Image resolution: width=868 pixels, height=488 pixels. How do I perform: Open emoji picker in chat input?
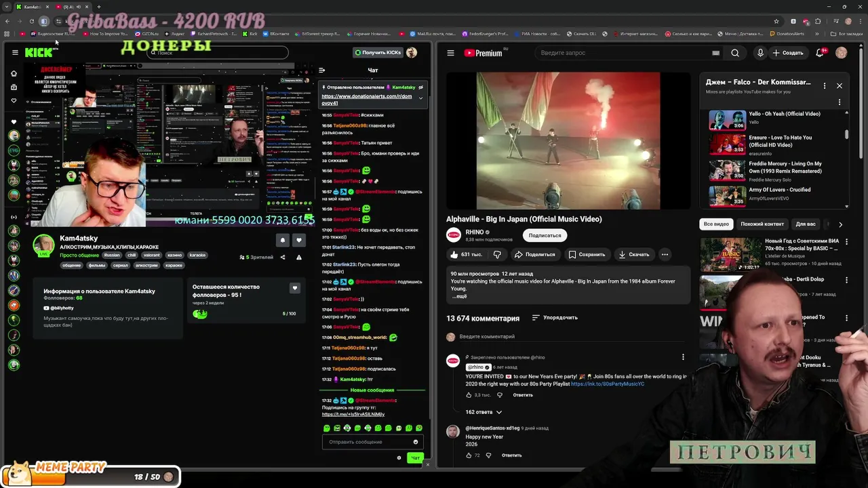[x=416, y=442]
